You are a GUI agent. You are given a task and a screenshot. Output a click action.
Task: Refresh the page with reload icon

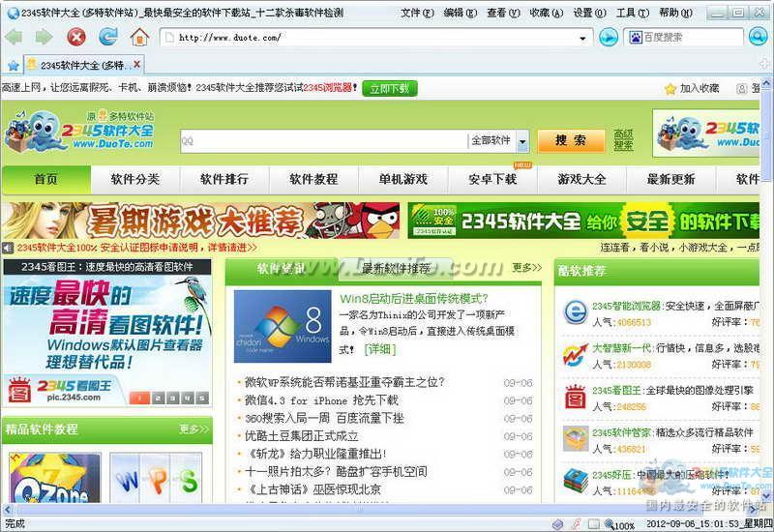108,36
